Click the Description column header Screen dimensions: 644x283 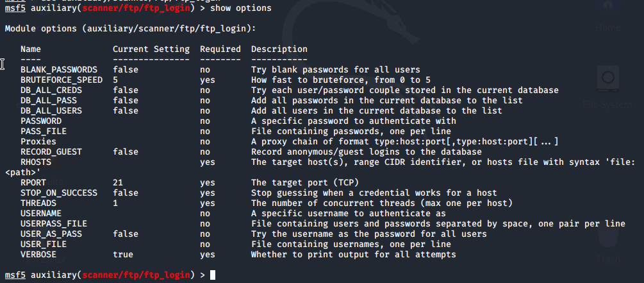[x=279, y=49]
